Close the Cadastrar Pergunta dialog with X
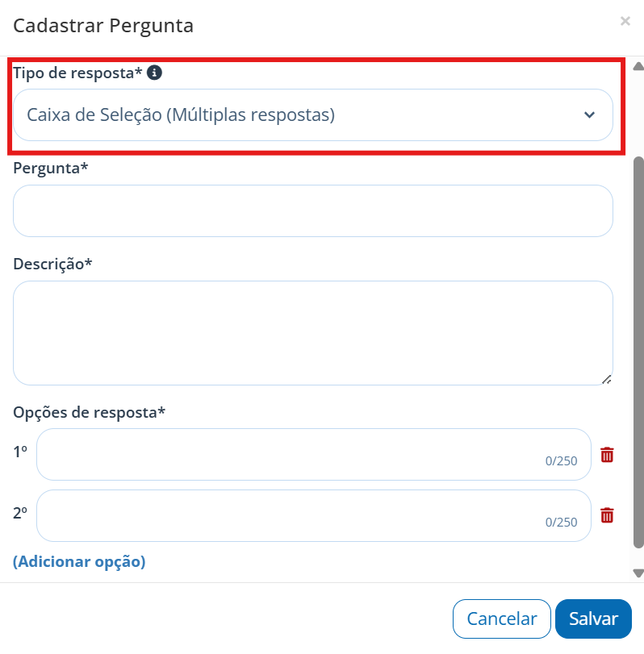This screenshot has height=654, width=644. (x=625, y=21)
